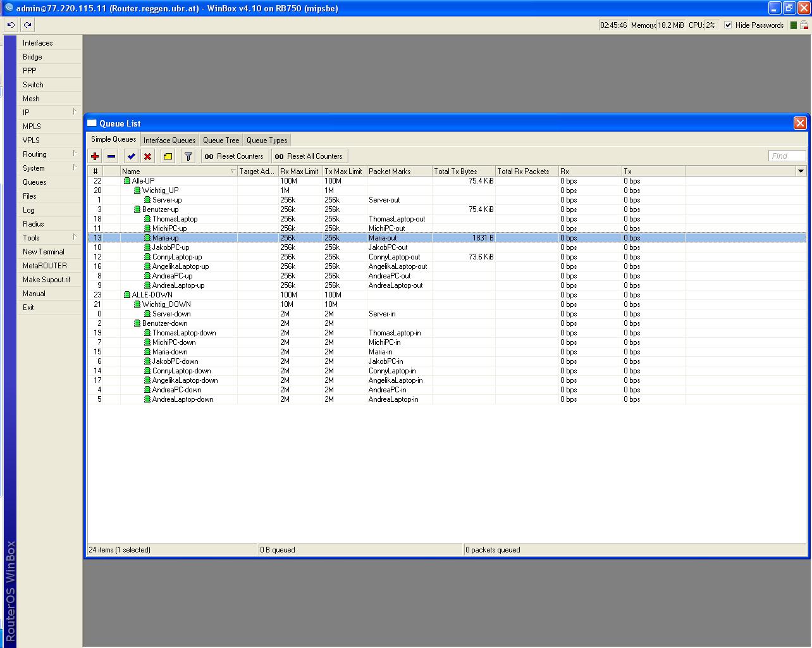Click the blue minus Remove queue icon
This screenshot has height=648, width=812.
[x=111, y=156]
